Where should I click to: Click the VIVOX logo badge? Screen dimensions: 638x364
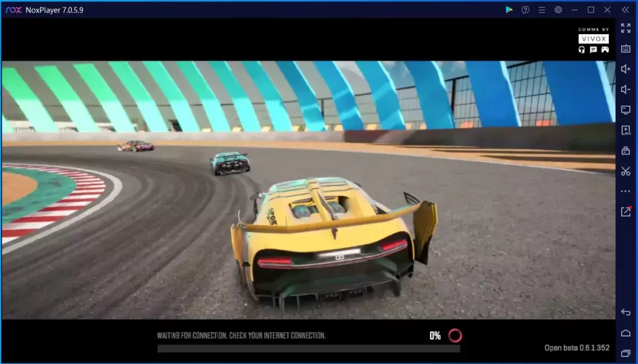594,39
